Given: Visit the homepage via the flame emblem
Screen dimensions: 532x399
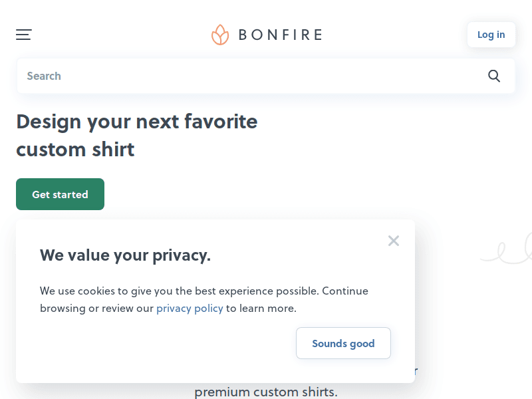Looking at the screenshot, I should pos(219,35).
